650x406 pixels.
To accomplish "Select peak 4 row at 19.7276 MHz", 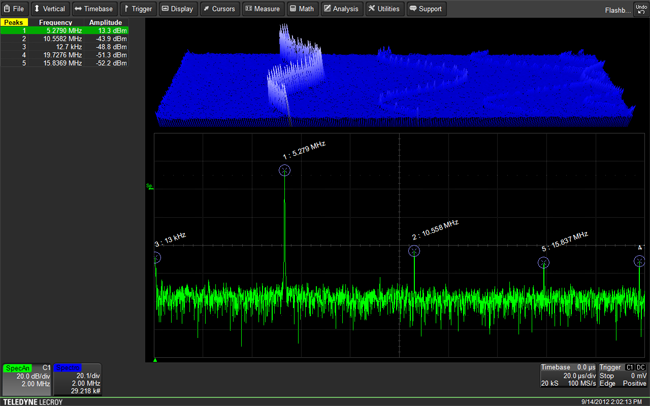I will (65, 55).
